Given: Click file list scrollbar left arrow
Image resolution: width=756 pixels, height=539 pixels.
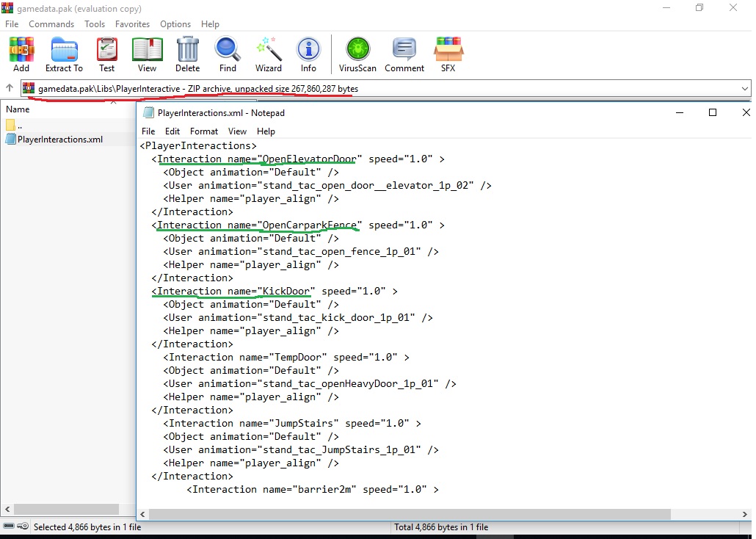Looking at the screenshot, I should click(x=7, y=509).
